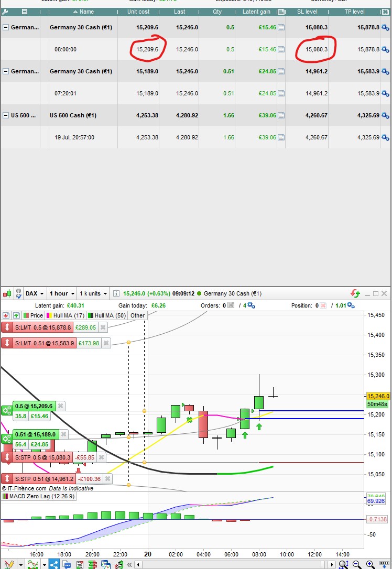The image size is (392, 569).
Task: Open orders settings gear next to 4
Action: click(x=251, y=305)
